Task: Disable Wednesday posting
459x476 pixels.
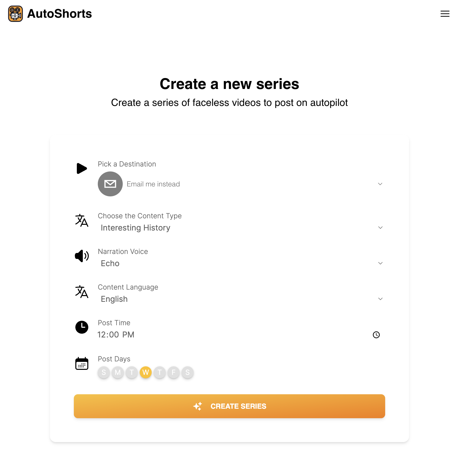Action: click(146, 372)
